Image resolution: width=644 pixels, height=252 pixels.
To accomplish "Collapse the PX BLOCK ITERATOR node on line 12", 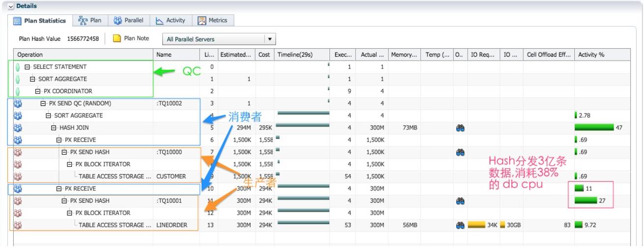I will (x=70, y=213).
